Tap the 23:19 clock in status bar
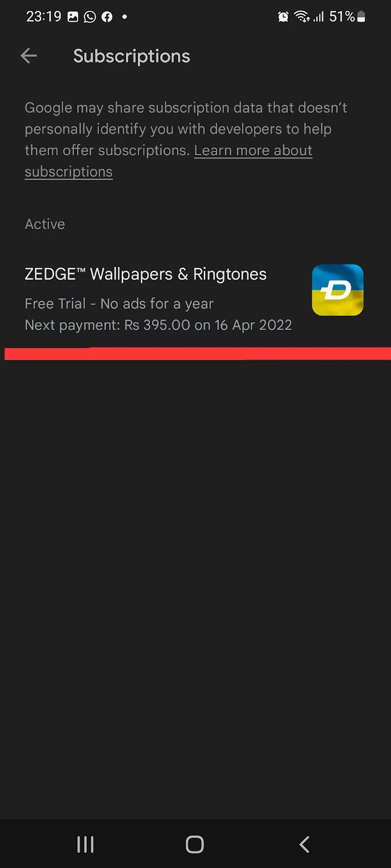 tap(44, 17)
